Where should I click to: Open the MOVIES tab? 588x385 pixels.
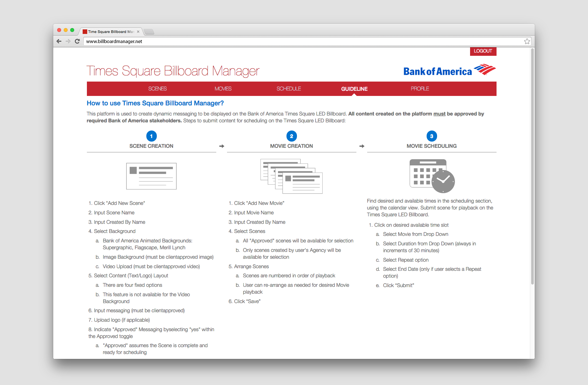tap(223, 89)
